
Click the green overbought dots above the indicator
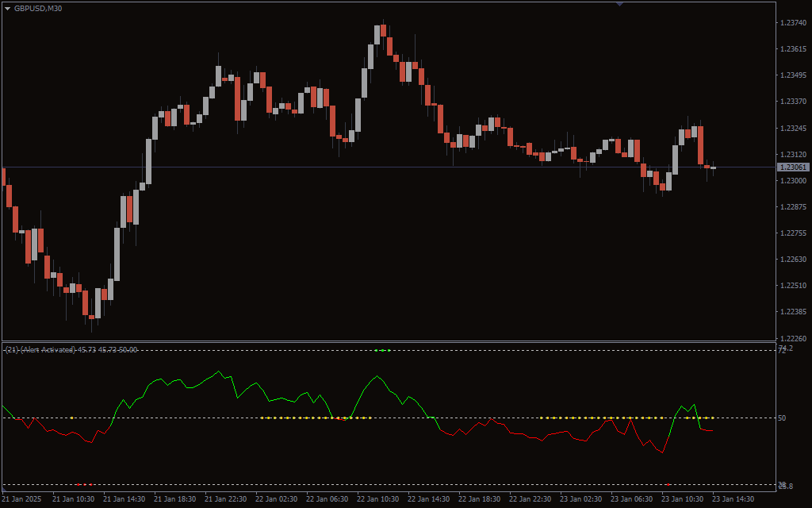(382, 350)
